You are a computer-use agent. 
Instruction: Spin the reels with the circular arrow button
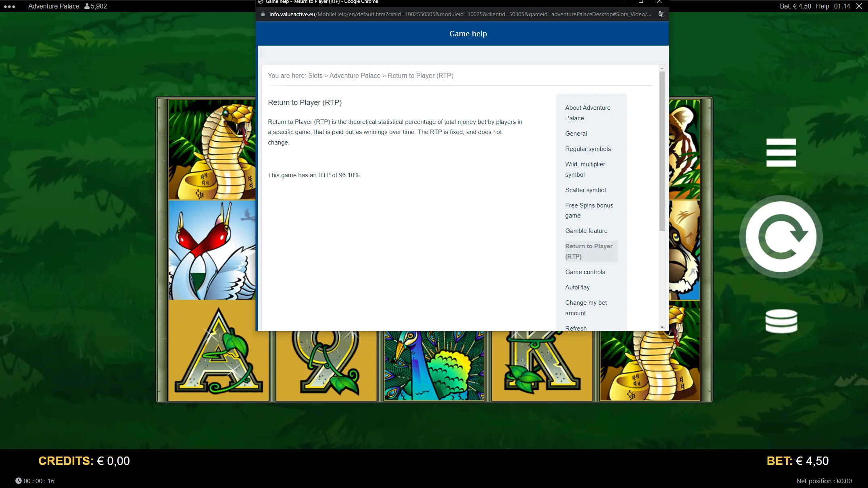coord(781,237)
